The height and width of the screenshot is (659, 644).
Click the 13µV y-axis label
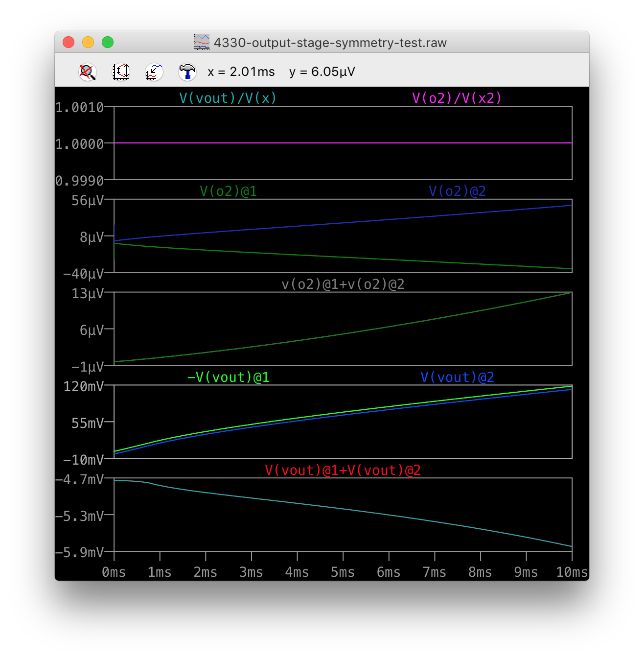click(88, 294)
